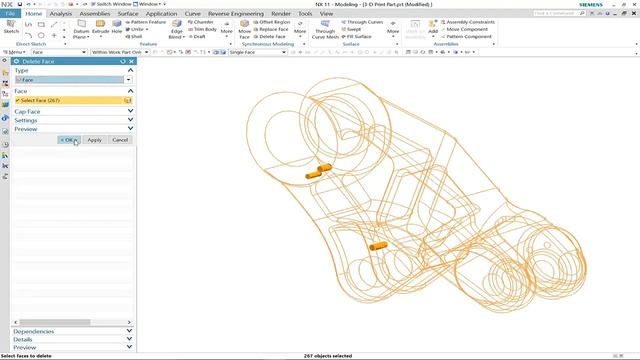Choose the Trim Body command
640x360 pixels.
(x=202, y=29)
